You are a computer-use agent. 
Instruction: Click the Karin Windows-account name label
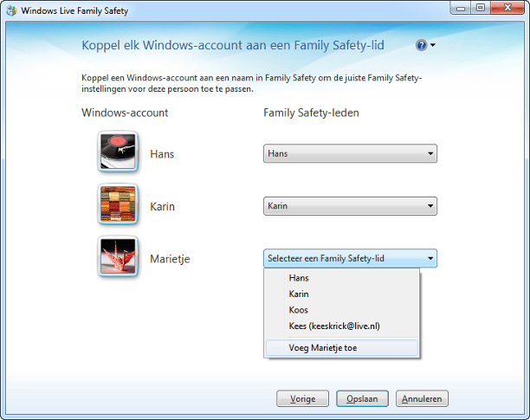coord(162,206)
